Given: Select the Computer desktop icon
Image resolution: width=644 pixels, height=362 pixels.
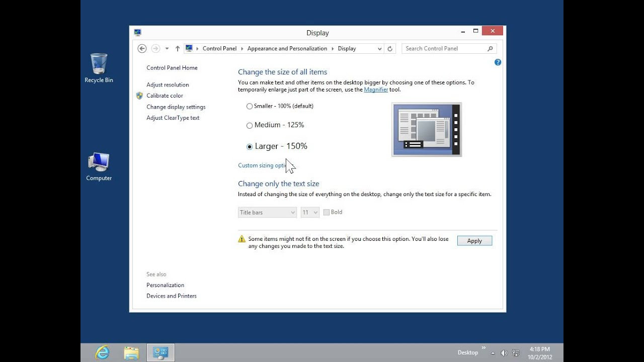Looking at the screenshot, I should point(99,167).
